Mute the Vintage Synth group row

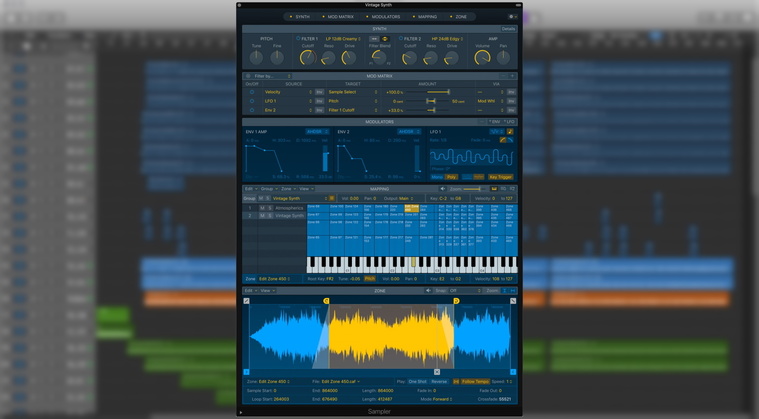pos(262,216)
